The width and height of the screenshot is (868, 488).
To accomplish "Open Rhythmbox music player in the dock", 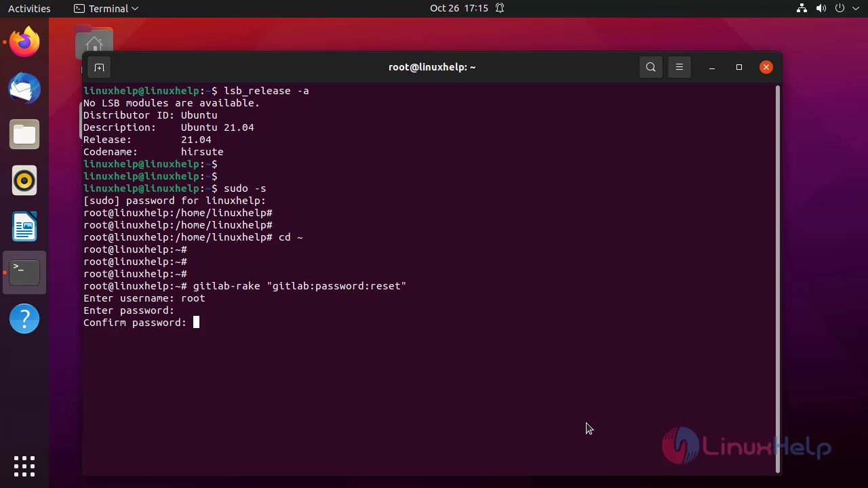I will (x=24, y=180).
